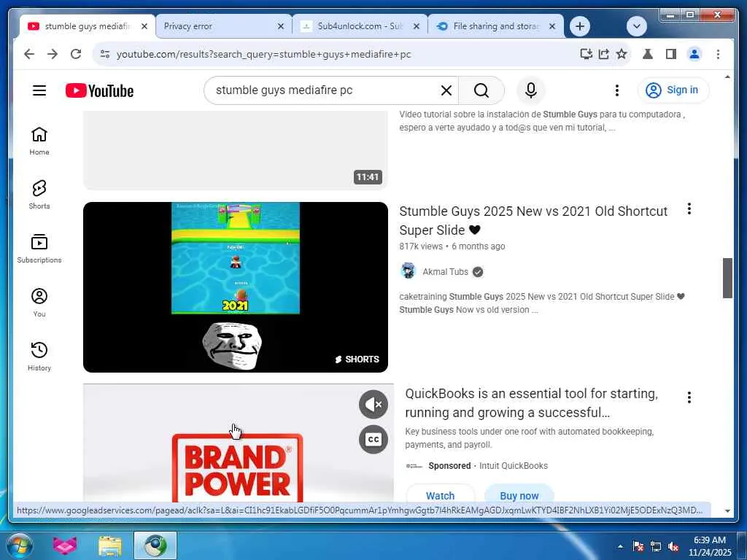This screenshot has height=560, width=747.
Task: Close the File sharing and storage tab
Action: coord(552,26)
